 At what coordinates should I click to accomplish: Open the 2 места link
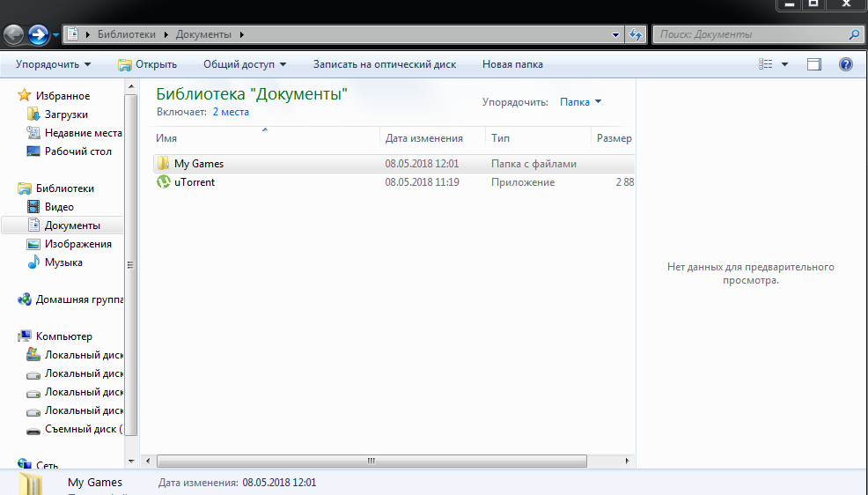231,112
